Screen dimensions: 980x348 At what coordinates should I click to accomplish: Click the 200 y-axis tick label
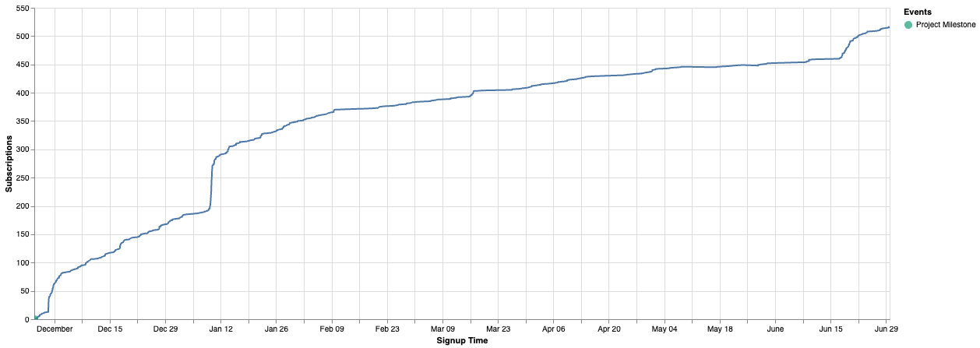pos(23,206)
